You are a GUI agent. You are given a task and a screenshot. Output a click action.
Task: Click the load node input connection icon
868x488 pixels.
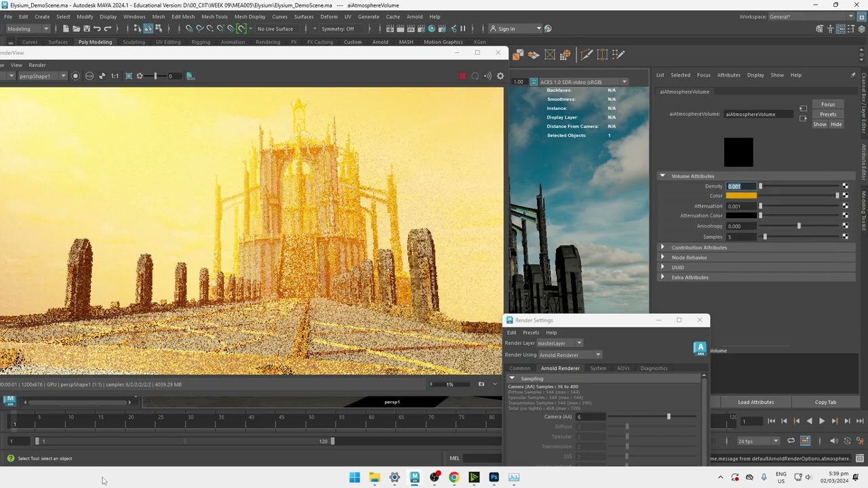[803, 108]
